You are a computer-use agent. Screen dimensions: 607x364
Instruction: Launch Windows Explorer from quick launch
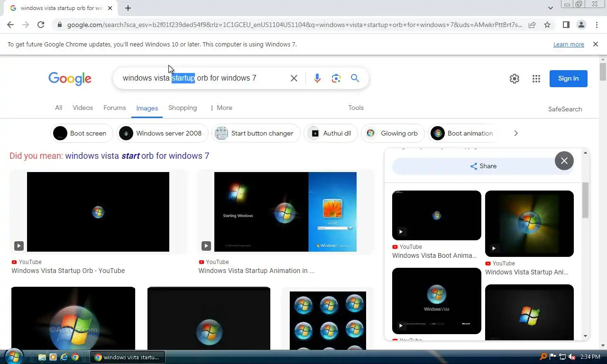pyautogui.click(x=42, y=357)
